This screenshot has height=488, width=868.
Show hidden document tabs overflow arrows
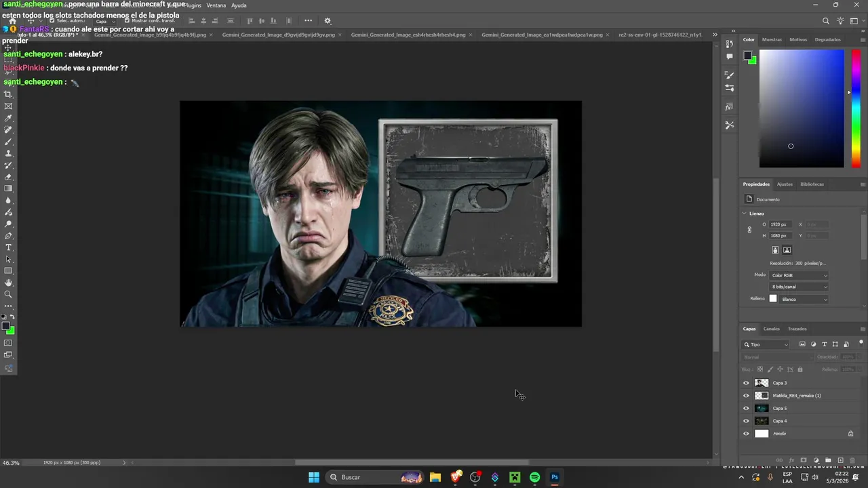point(715,35)
